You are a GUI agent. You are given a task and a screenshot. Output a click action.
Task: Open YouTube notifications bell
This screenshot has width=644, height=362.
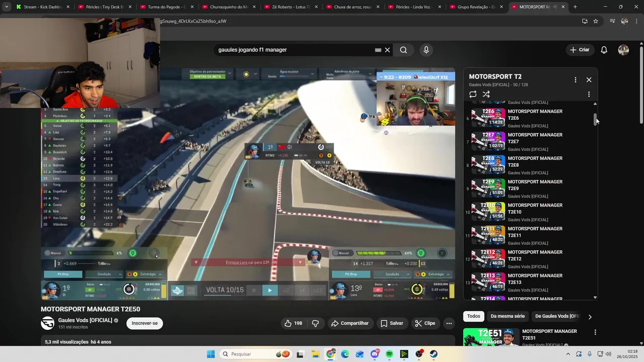(x=604, y=50)
